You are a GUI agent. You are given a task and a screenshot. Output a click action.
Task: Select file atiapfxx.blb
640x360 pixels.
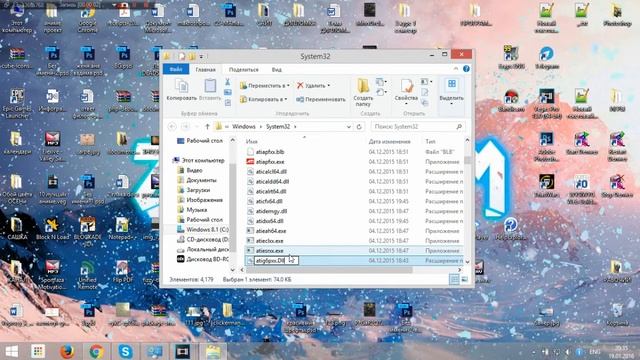point(270,152)
